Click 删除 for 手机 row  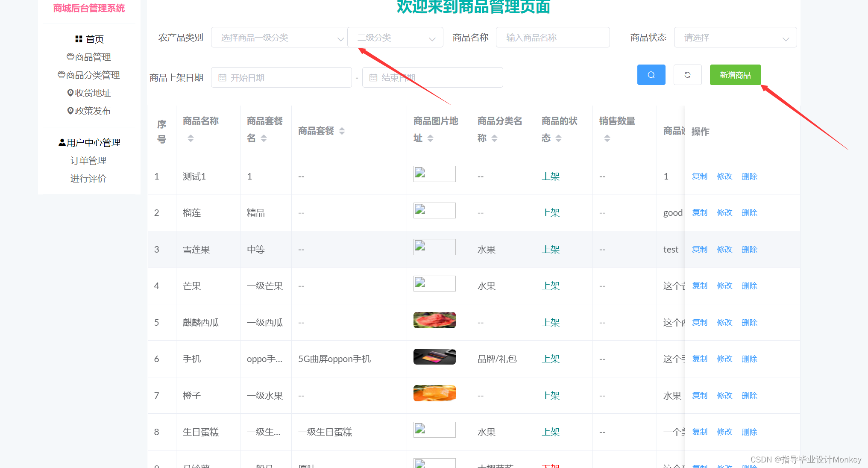coord(749,359)
